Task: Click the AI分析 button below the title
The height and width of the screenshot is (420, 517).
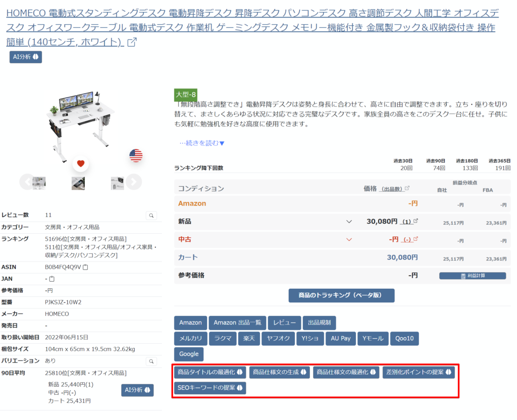Action: 25,57
